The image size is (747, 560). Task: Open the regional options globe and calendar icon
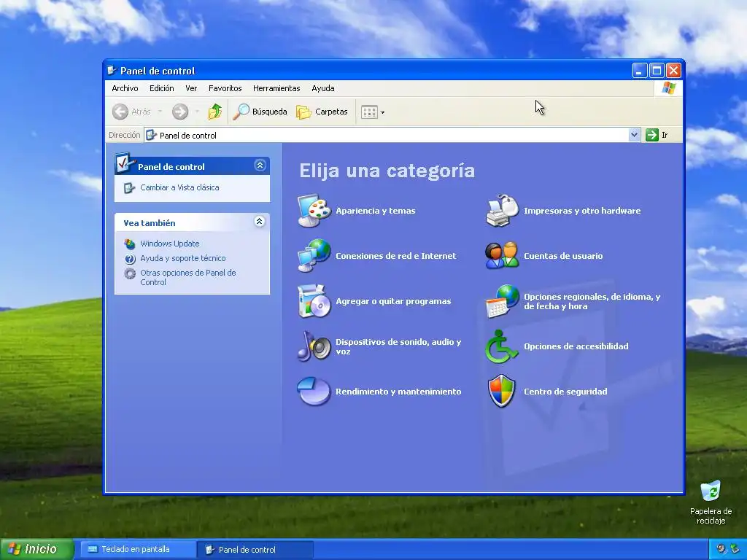tap(502, 301)
